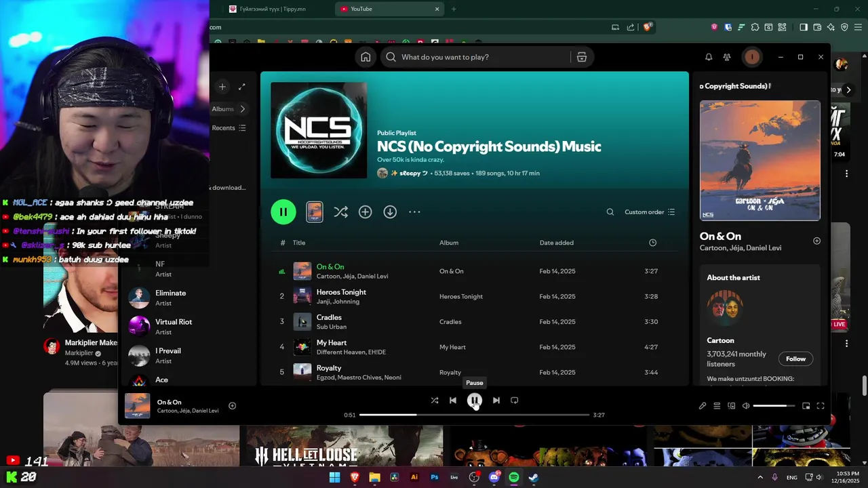Search within the NCS playlist
Screen dimensions: 868x488
[x=610, y=212]
